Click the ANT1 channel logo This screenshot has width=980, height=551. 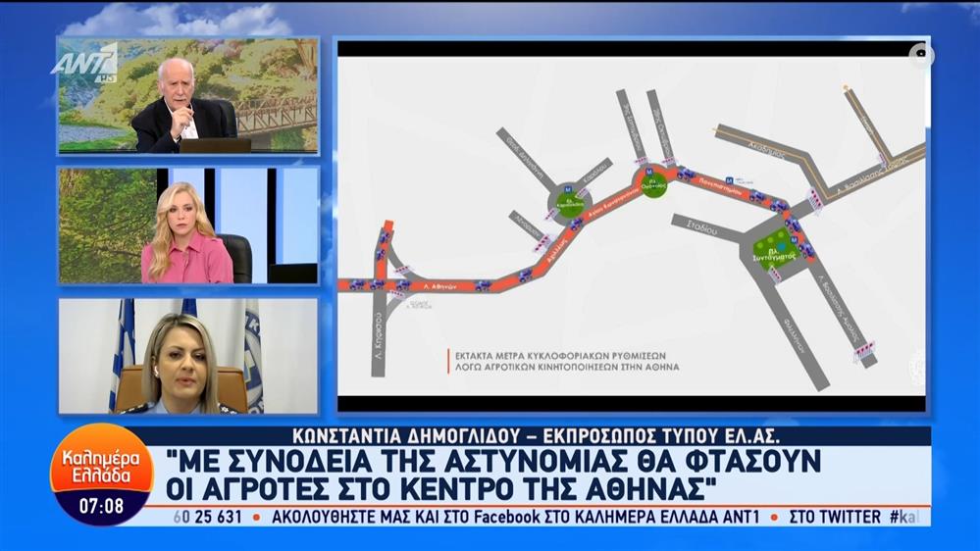tap(83, 63)
